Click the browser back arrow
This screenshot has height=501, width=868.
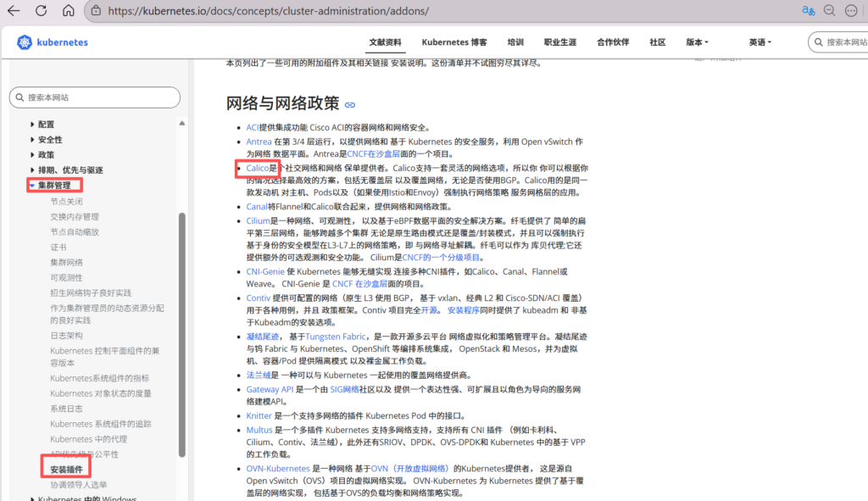14,11
